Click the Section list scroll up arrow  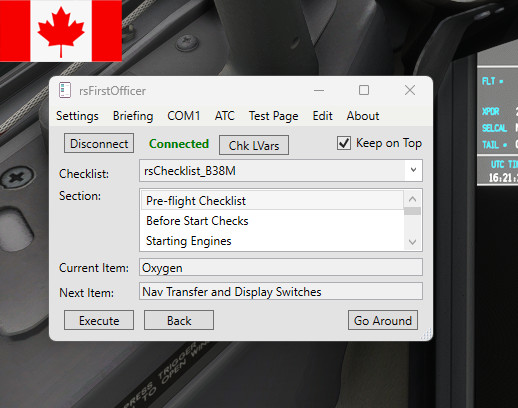(412, 199)
